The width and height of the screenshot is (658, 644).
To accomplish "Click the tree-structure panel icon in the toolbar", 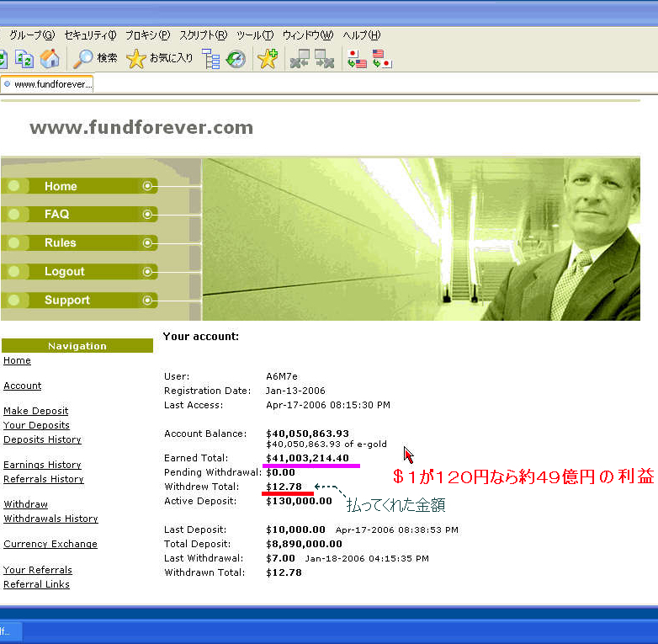I will pyautogui.click(x=210, y=59).
